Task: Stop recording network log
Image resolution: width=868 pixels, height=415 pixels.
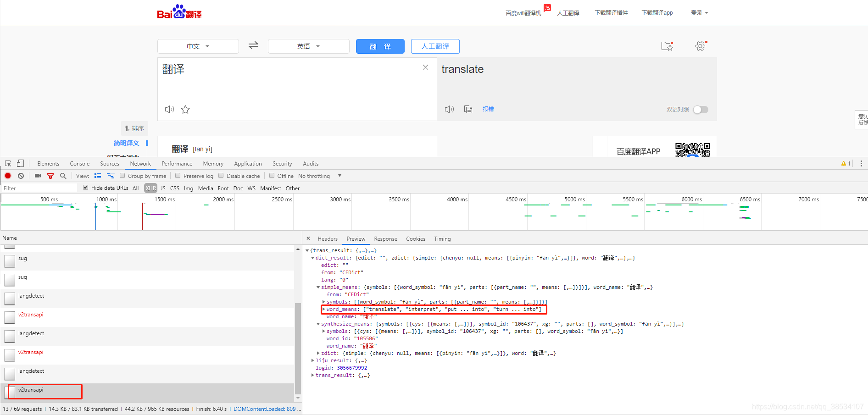Action: tap(8, 176)
